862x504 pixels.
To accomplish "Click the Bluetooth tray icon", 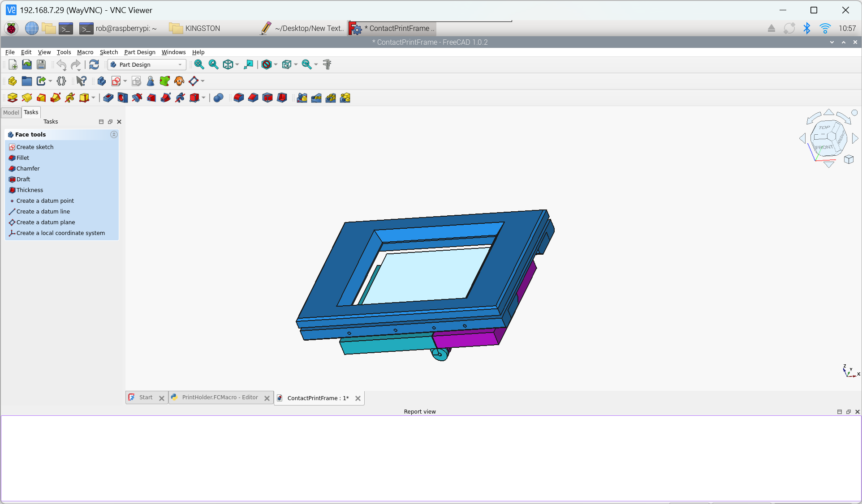I will (x=807, y=28).
